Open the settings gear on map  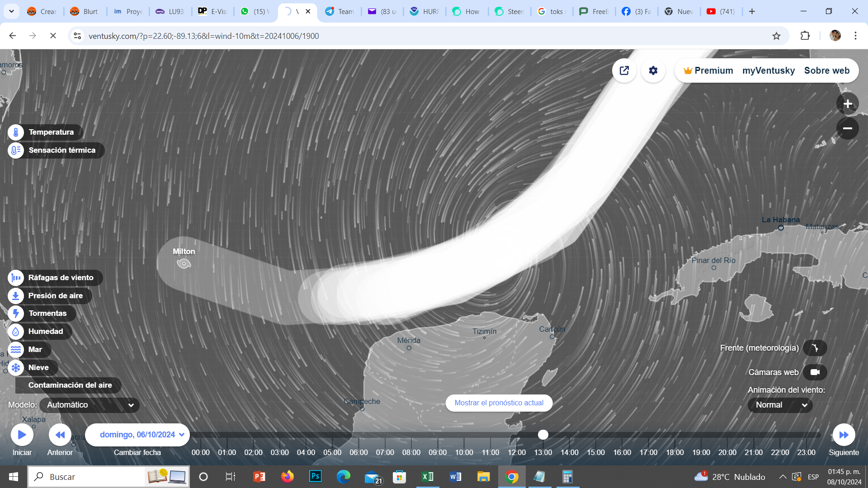(653, 70)
